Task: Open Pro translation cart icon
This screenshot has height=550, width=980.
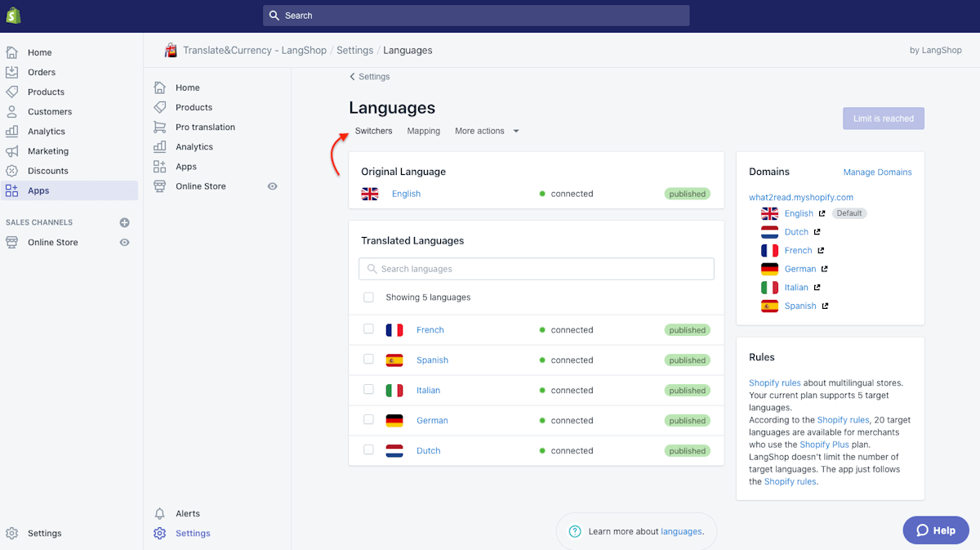Action: pos(159,127)
